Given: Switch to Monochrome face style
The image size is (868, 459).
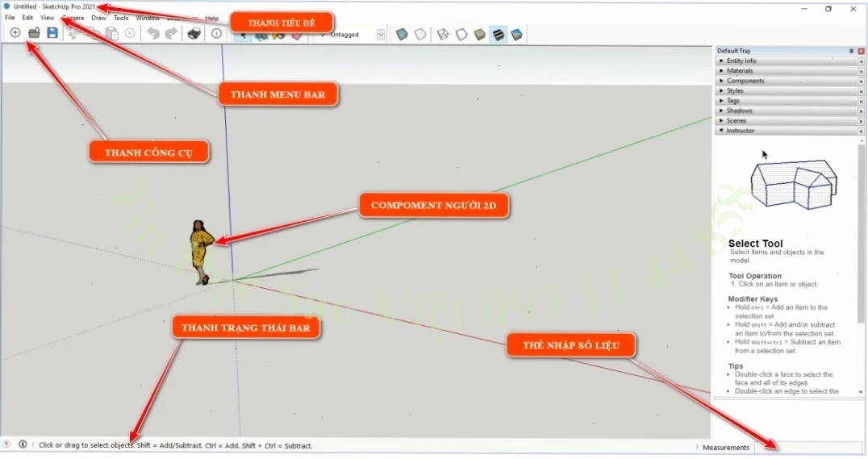Looking at the screenshot, I should click(x=516, y=35).
